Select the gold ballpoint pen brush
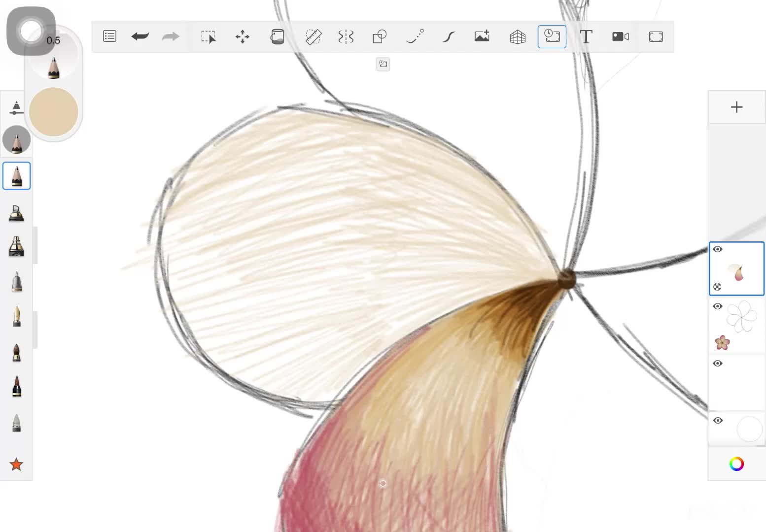The image size is (766, 532). click(17, 317)
